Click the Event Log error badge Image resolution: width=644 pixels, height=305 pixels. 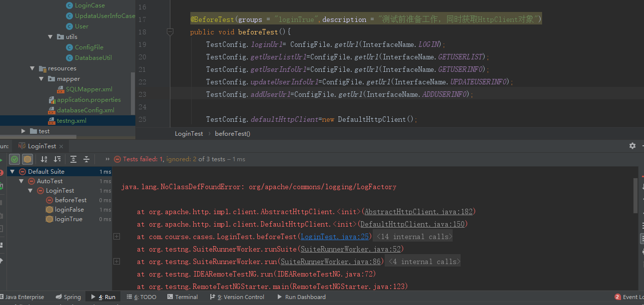618,297
